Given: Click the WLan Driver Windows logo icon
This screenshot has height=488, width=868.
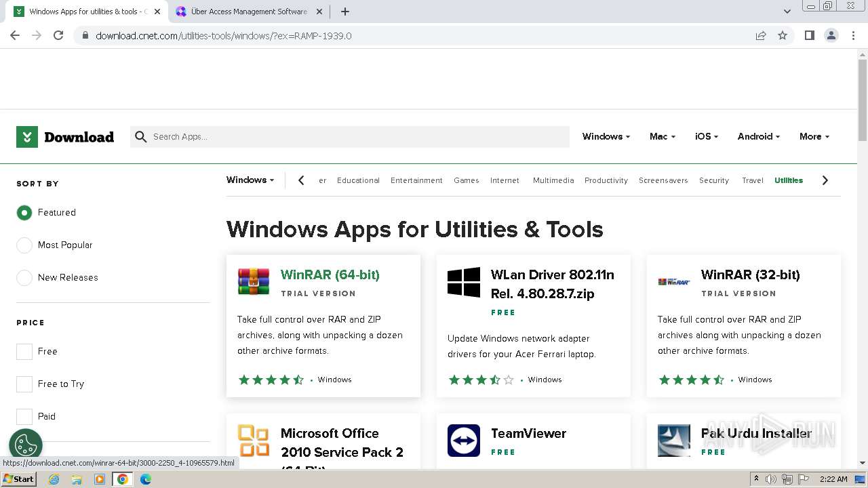Looking at the screenshot, I should point(464,282).
